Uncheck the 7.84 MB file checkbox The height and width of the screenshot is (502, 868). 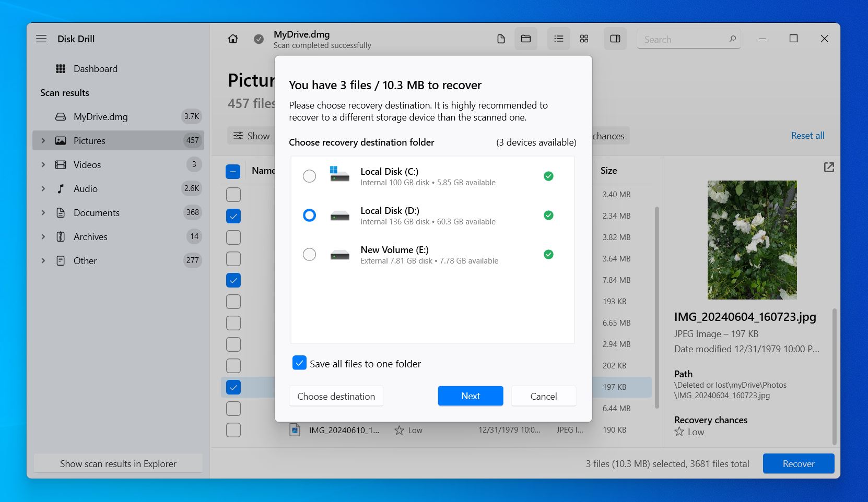233,280
